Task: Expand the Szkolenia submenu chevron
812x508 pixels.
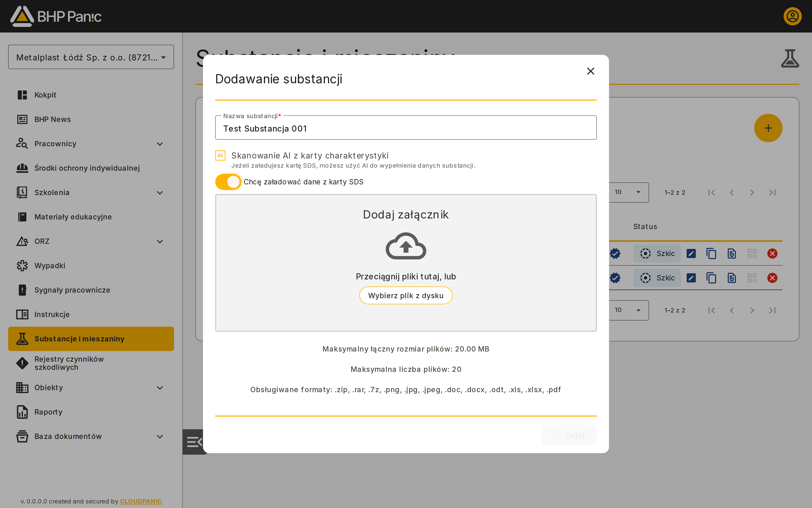Action: pos(160,193)
